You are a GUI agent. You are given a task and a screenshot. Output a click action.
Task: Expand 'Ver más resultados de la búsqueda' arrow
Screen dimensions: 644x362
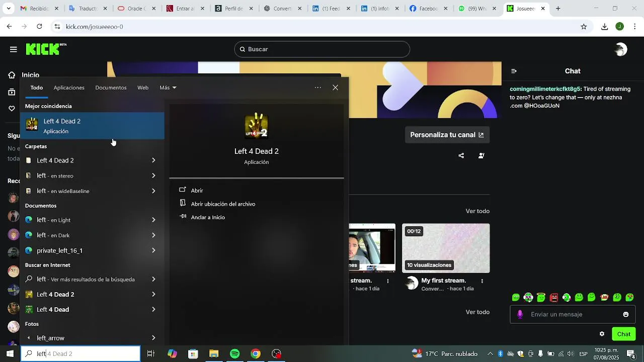click(153, 279)
